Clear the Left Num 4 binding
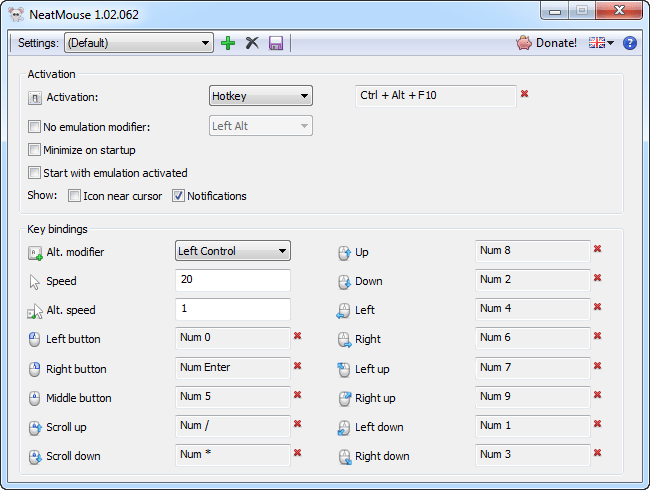This screenshot has height=490, width=650. 597,306
